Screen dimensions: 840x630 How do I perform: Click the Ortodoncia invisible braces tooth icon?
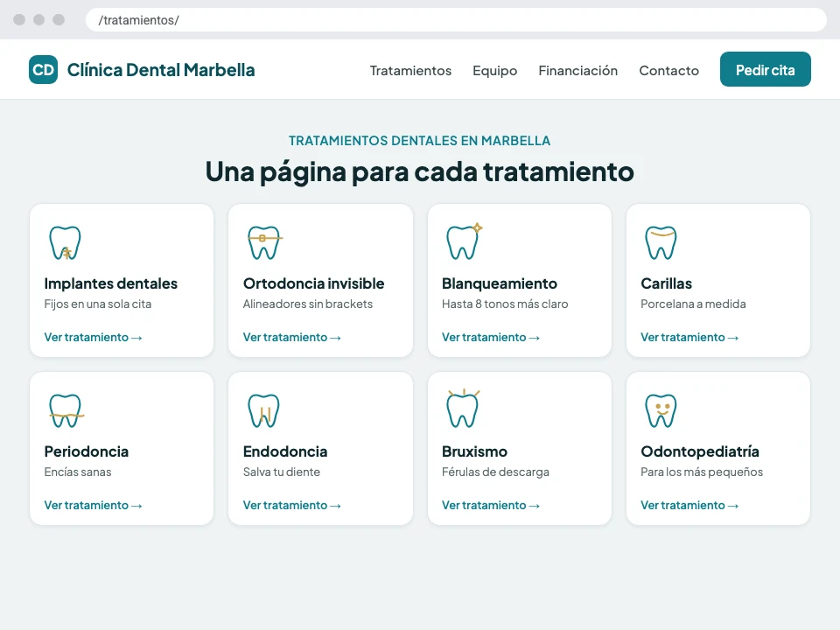click(x=264, y=242)
